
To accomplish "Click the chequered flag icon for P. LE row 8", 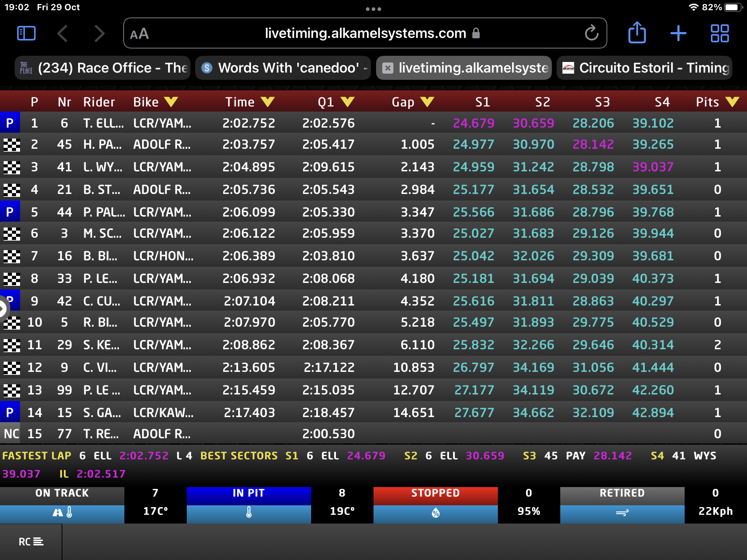I will [12, 279].
